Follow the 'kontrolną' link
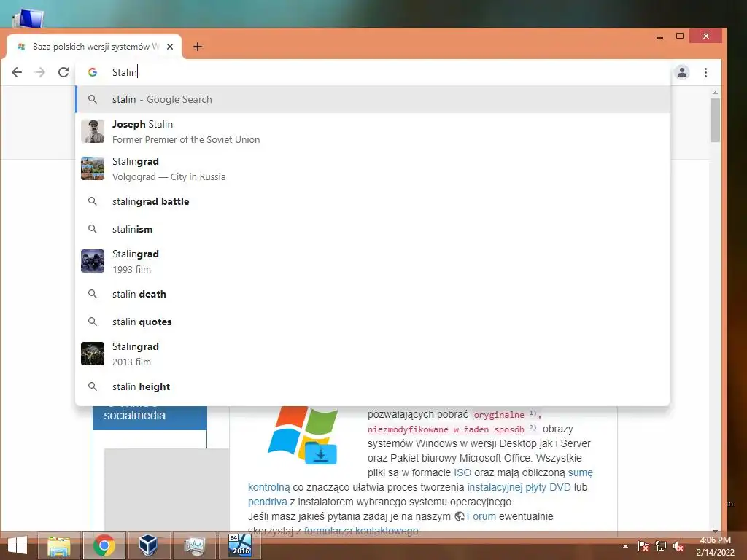The image size is (747, 560). 268,488
